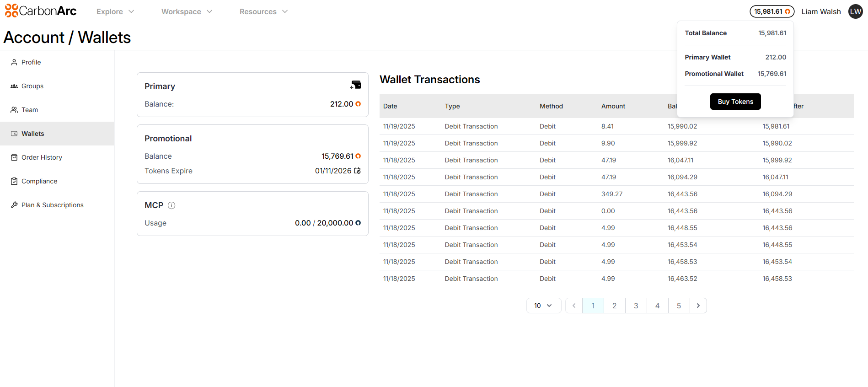Toggle the token balance pill 15,981.61
Image resolution: width=868 pixels, height=387 pixels.
(772, 11)
